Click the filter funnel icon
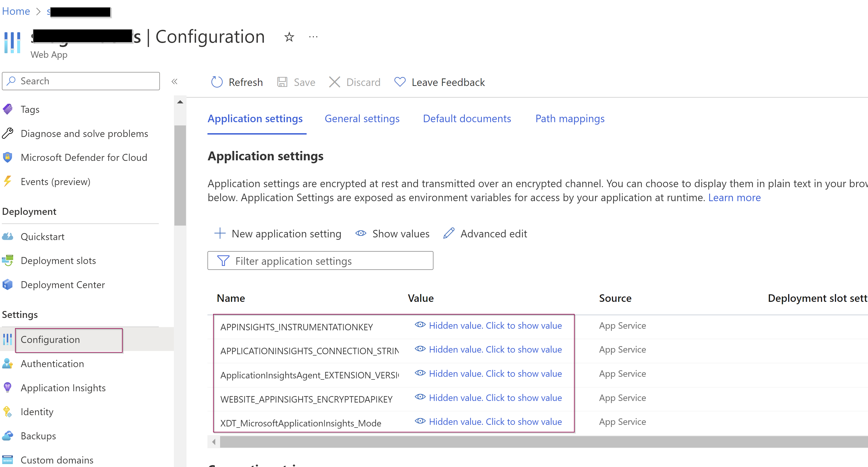Viewport: 868px width, 467px height. 223,260
